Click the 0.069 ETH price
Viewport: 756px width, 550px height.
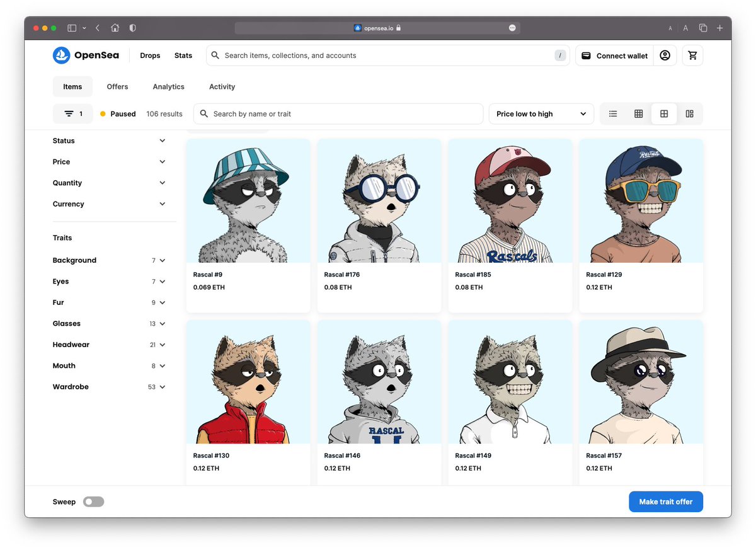tap(209, 287)
